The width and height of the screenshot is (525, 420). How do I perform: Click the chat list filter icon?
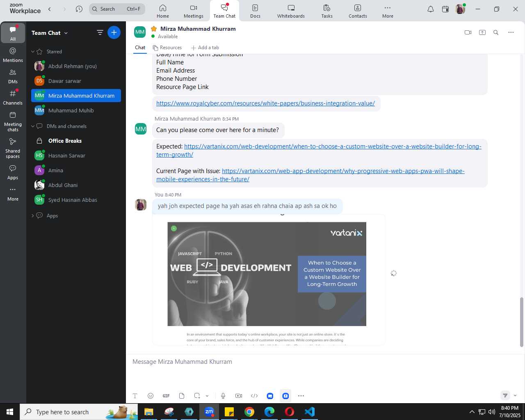100,32
